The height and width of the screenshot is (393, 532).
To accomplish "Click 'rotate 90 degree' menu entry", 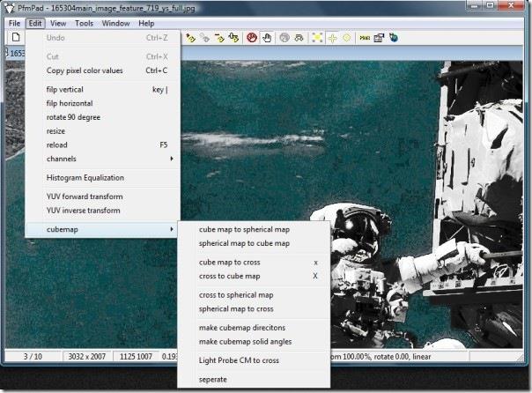I will coord(73,116).
